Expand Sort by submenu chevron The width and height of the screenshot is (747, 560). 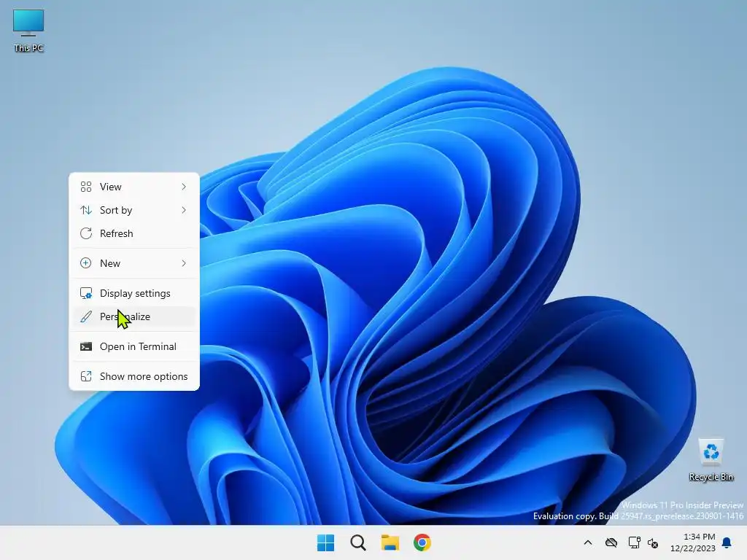point(184,210)
